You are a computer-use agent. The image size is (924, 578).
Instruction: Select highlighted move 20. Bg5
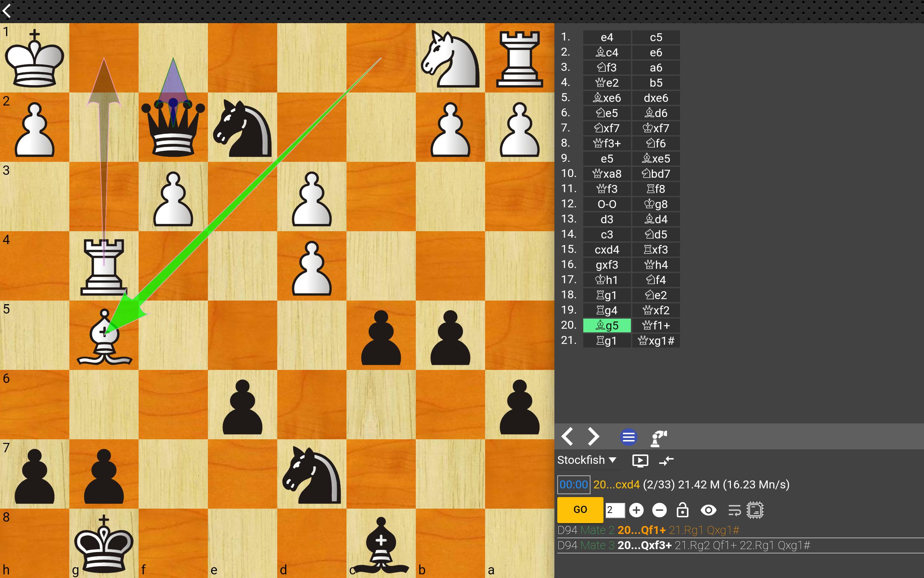(607, 325)
